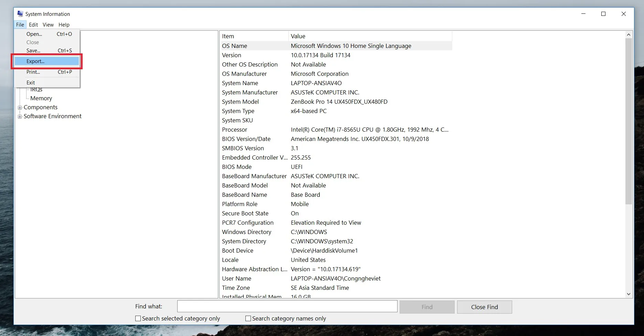Image resolution: width=644 pixels, height=336 pixels.
Task: Click the Item column header
Action: 254,36
